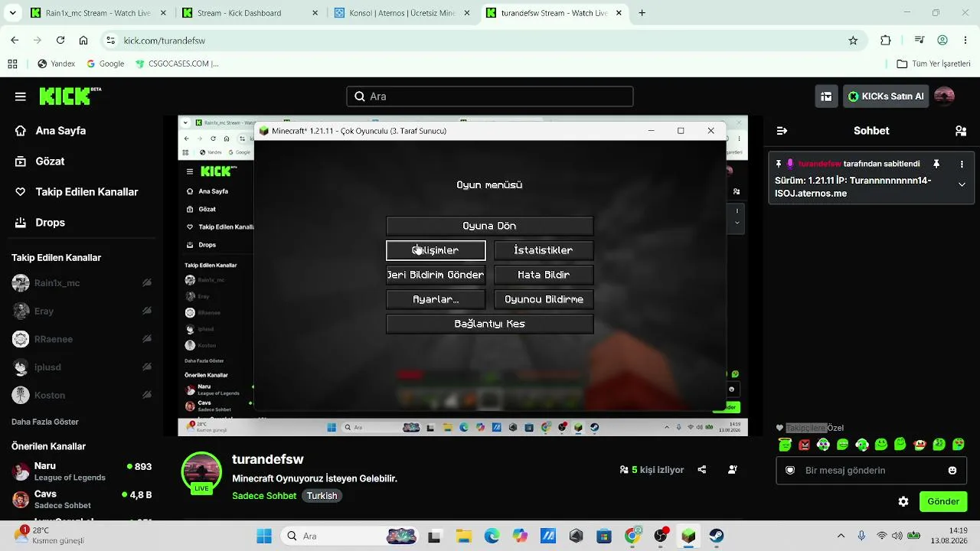Click the Turkish language tag
Image resolution: width=980 pixels, height=551 pixels.
[322, 496]
